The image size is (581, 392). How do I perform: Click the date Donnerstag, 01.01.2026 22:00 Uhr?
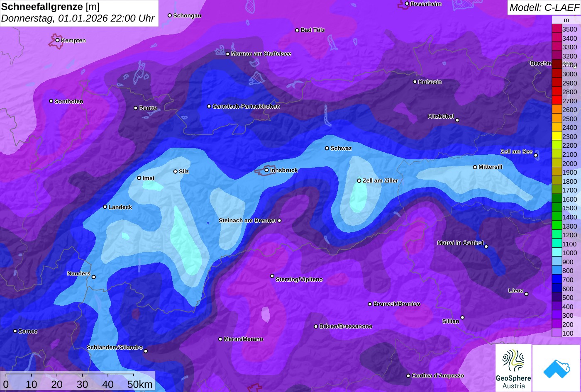pyautogui.click(x=78, y=19)
